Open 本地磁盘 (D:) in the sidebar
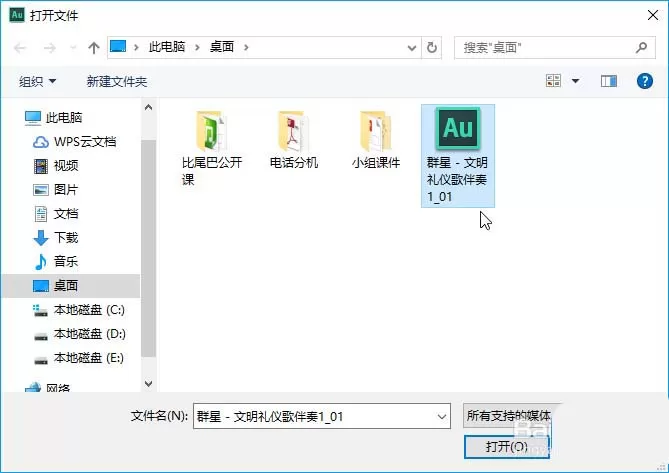The height and width of the screenshot is (473, 669). (x=79, y=334)
